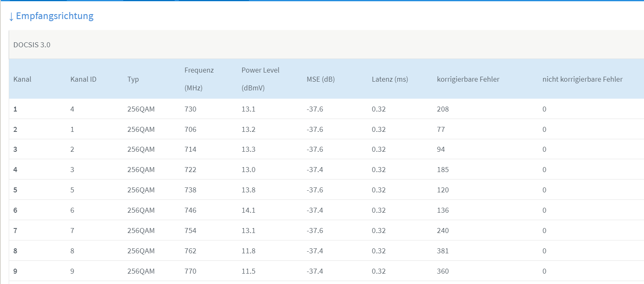Viewport: 644px width, 284px height.
Task: Click the Kanal ID column header
Action: pos(83,79)
